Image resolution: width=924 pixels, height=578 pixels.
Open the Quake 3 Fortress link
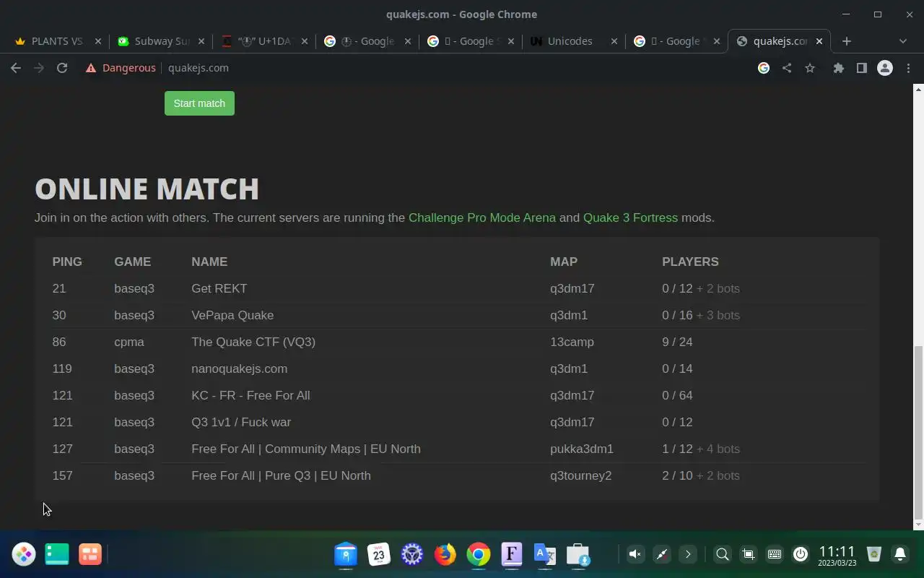(630, 217)
